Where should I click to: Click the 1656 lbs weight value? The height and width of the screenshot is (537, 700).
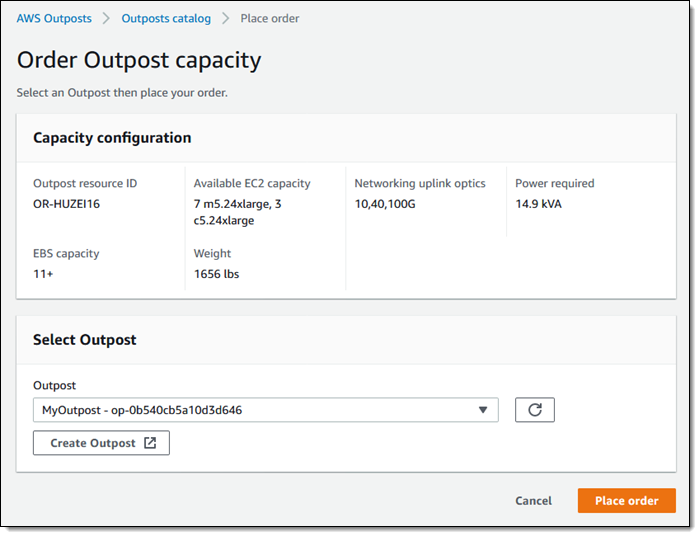tap(216, 274)
